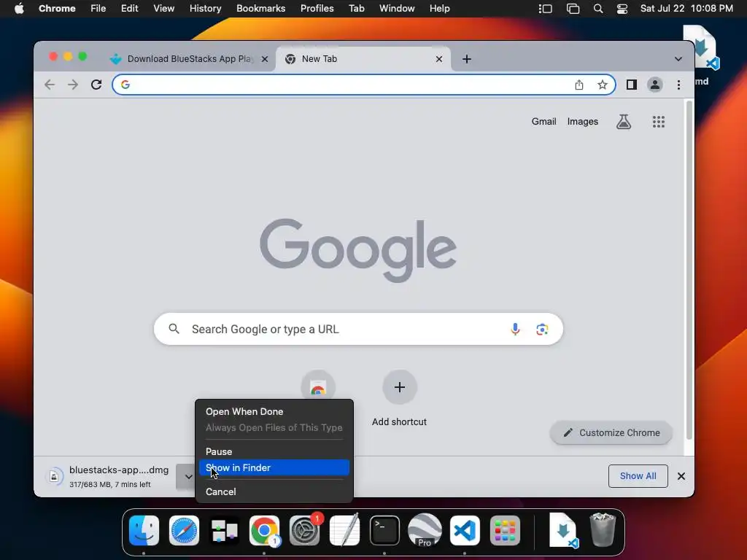Bookmark this tab with the star icon
This screenshot has height=560, width=747.
coord(602,85)
